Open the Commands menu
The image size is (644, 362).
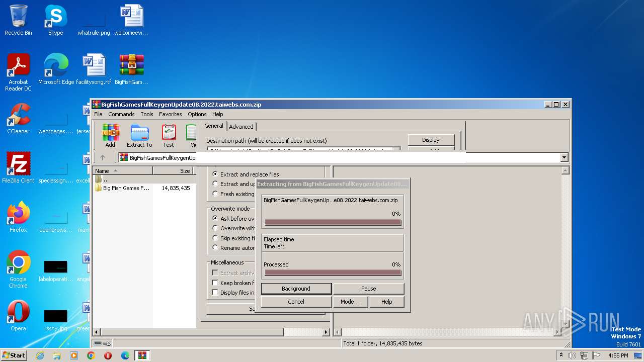tap(121, 114)
